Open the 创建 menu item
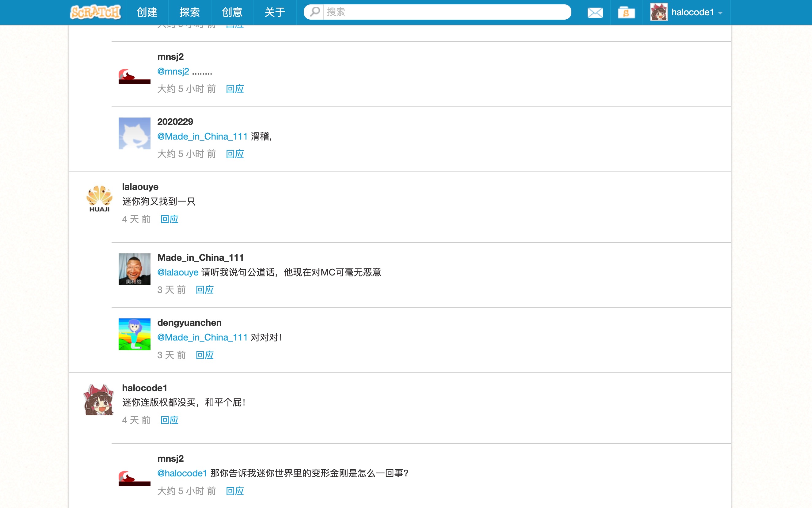The height and width of the screenshot is (508, 812). pyautogui.click(x=147, y=13)
